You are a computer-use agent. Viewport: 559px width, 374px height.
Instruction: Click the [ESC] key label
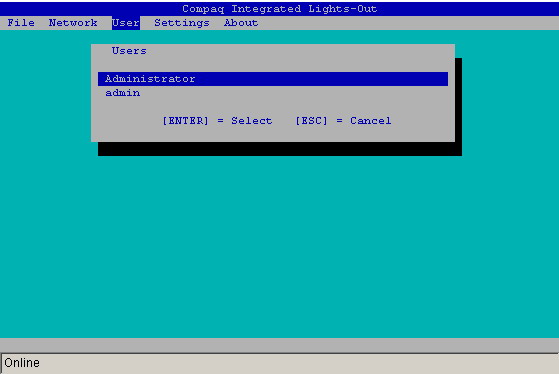pos(311,121)
